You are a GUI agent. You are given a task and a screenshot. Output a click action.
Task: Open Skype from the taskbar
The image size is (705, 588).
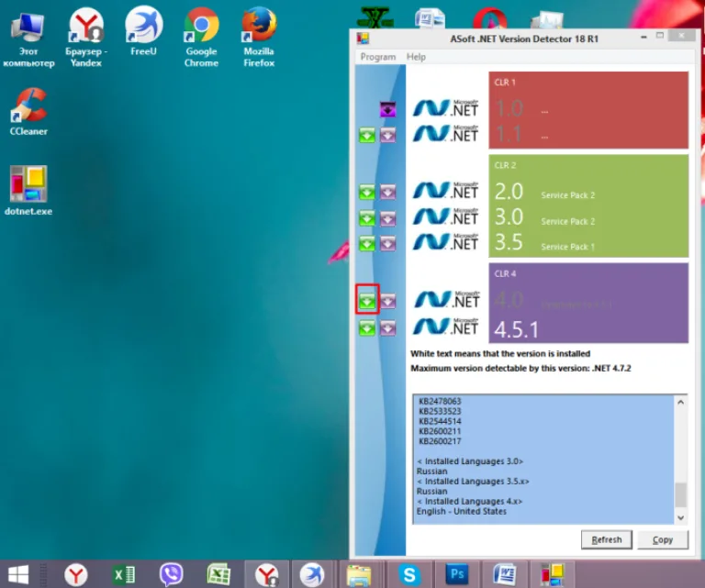coord(409,574)
